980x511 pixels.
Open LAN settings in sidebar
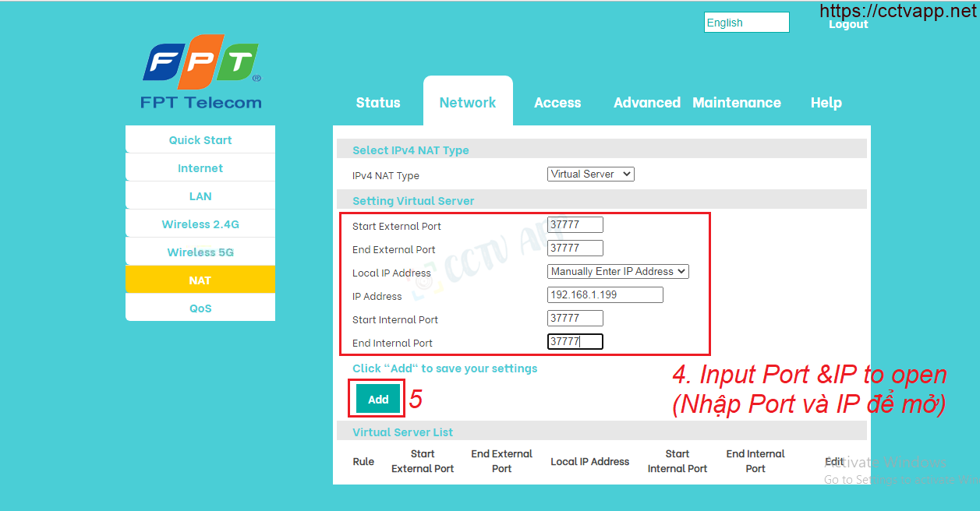point(200,196)
